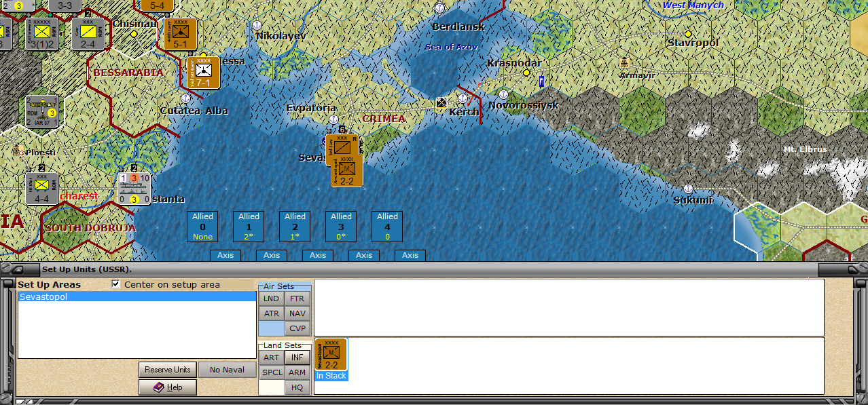
Task: Select the naval counter at Constanta
Action: pyautogui.click(x=134, y=188)
